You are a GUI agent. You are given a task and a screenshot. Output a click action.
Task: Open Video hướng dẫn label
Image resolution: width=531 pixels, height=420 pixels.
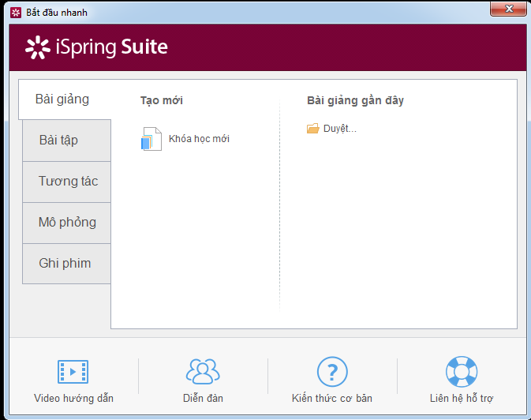(73, 398)
